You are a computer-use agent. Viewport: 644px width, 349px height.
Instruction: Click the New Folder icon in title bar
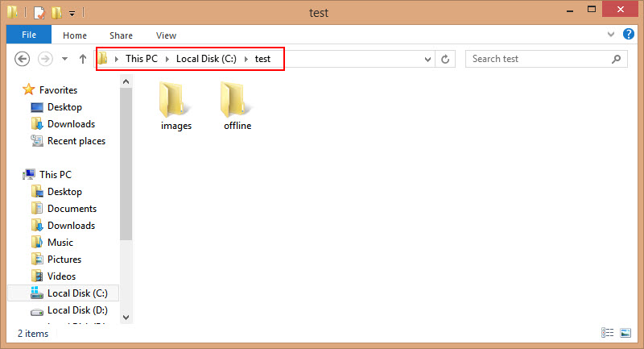click(56, 13)
